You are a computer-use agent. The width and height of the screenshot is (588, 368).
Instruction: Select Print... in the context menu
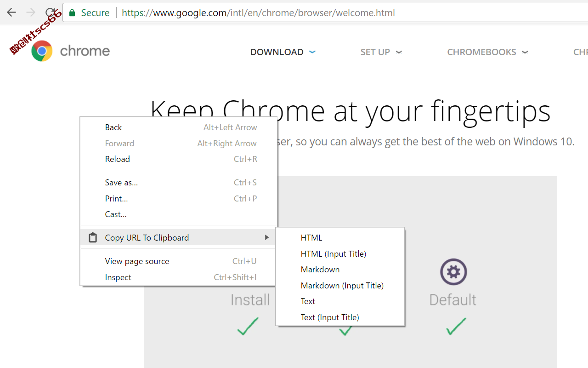[x=179, y=199]
